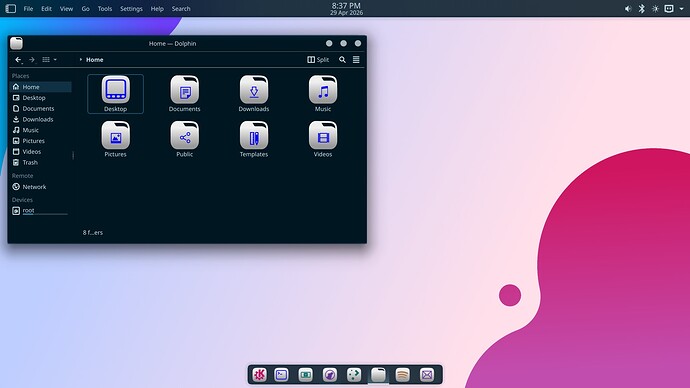This screenshot has height=388, width=690.
Task: Click the Split view button
Action: click(x=318, y=60)
